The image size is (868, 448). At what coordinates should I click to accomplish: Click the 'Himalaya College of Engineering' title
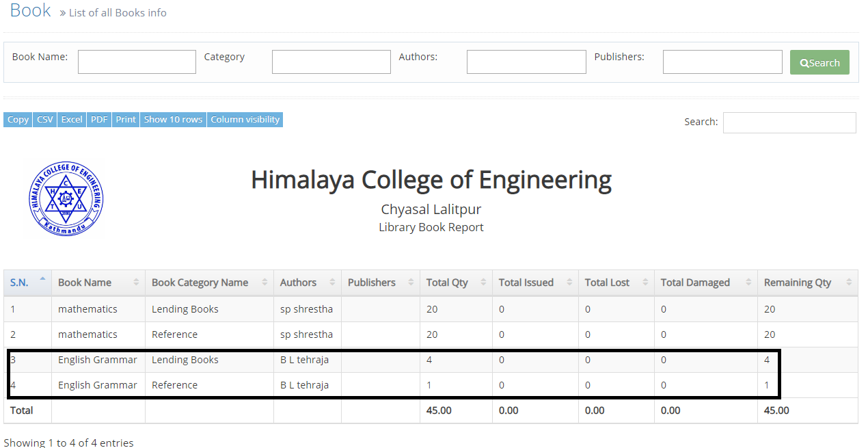pos(431,180)
